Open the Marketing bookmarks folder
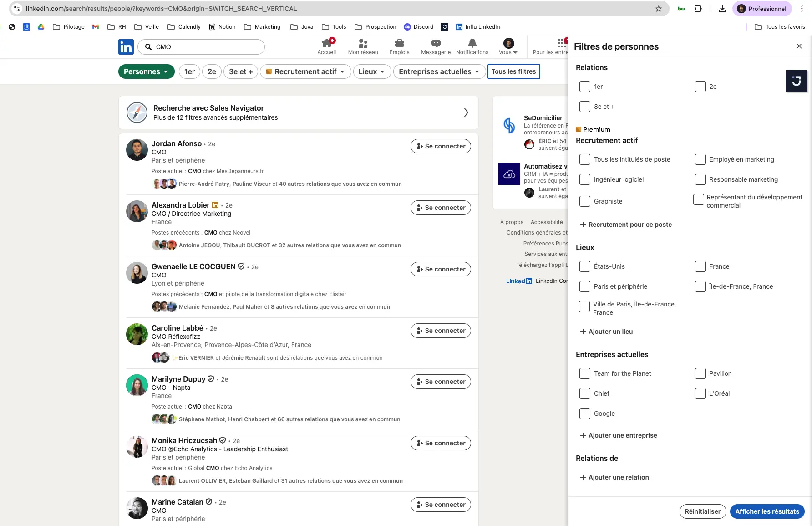 pyautogui.click(x=262, y=27)
